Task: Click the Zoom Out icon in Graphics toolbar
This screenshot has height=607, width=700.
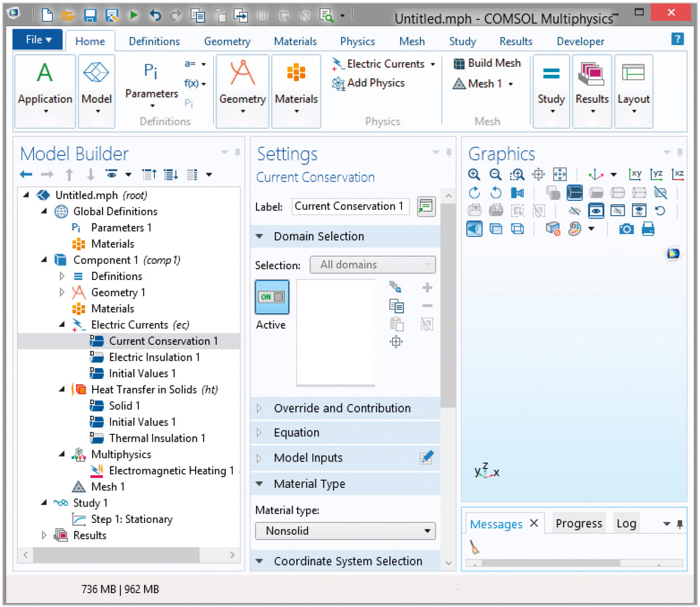Action: (495, 174)
